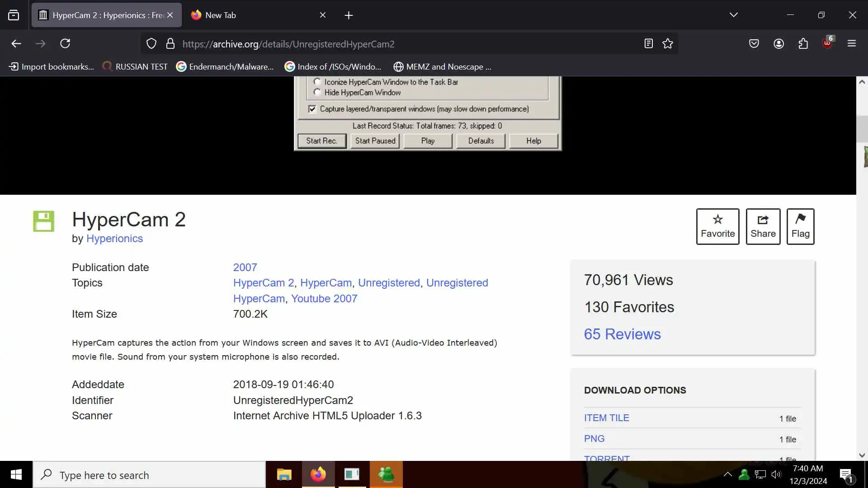
Task: Click the Hyperionics author link
Action: coord(114,239)
